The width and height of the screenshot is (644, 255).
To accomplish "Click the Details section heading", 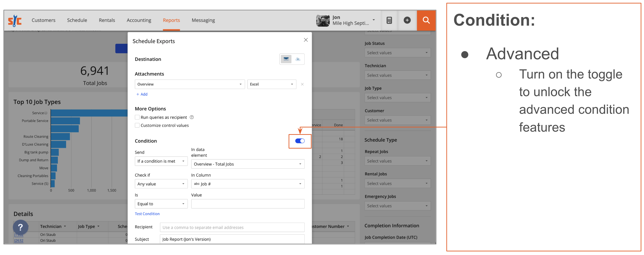I will (x=23, y=214).
